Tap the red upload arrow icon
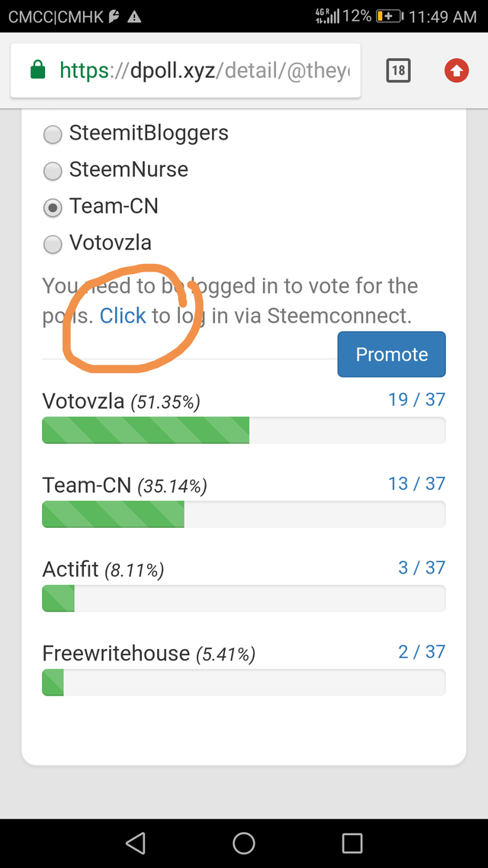 tap(456, 72)
